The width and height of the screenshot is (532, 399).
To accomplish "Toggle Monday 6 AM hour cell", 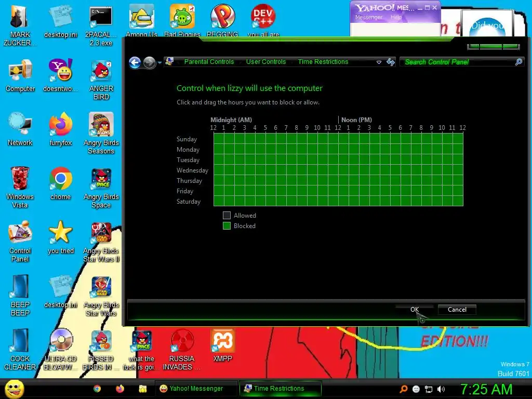I will coord(281,149).
